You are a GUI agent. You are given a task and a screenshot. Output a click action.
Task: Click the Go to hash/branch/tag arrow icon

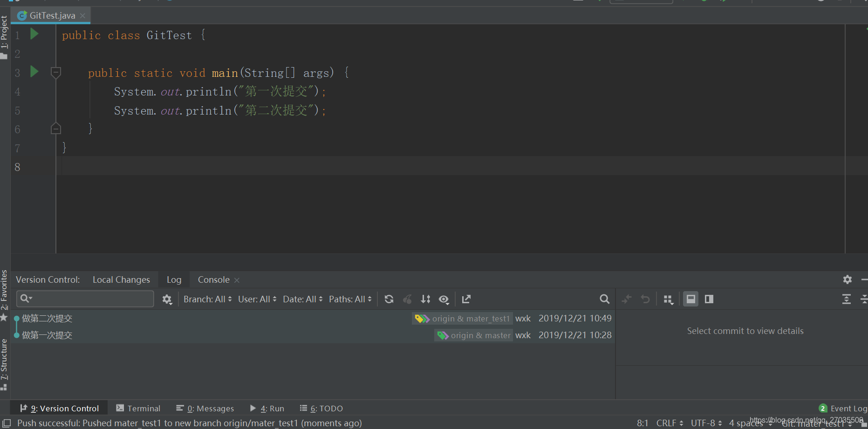point(466,299)
